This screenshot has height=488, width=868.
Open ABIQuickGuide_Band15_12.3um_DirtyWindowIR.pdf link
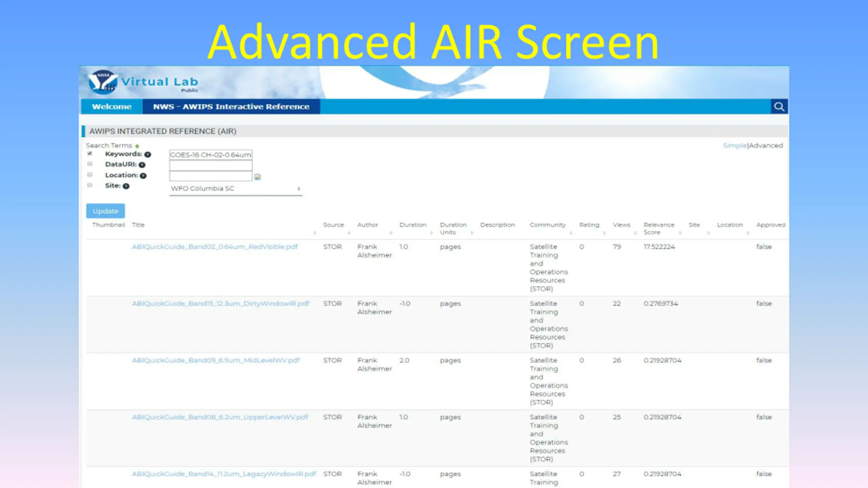(220, 304)
